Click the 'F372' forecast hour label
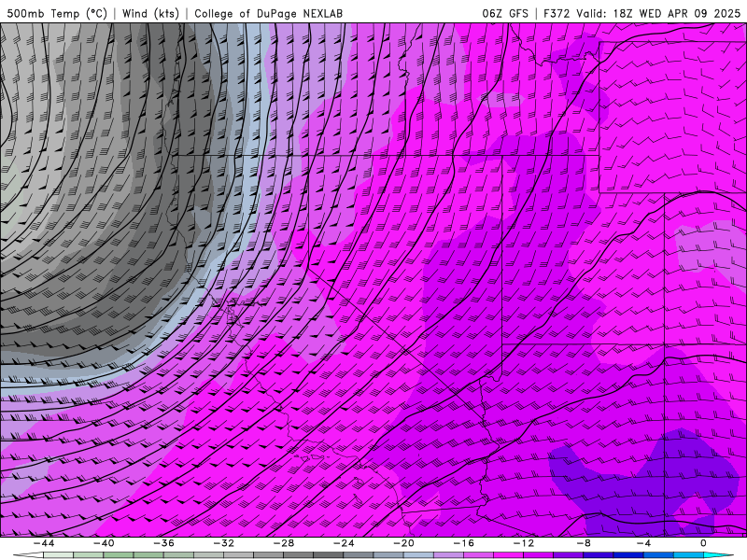 coord(557,14)
